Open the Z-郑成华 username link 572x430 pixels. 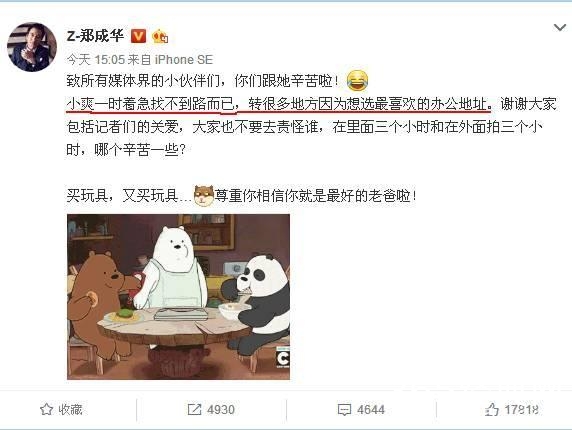(x=95, y=36)
